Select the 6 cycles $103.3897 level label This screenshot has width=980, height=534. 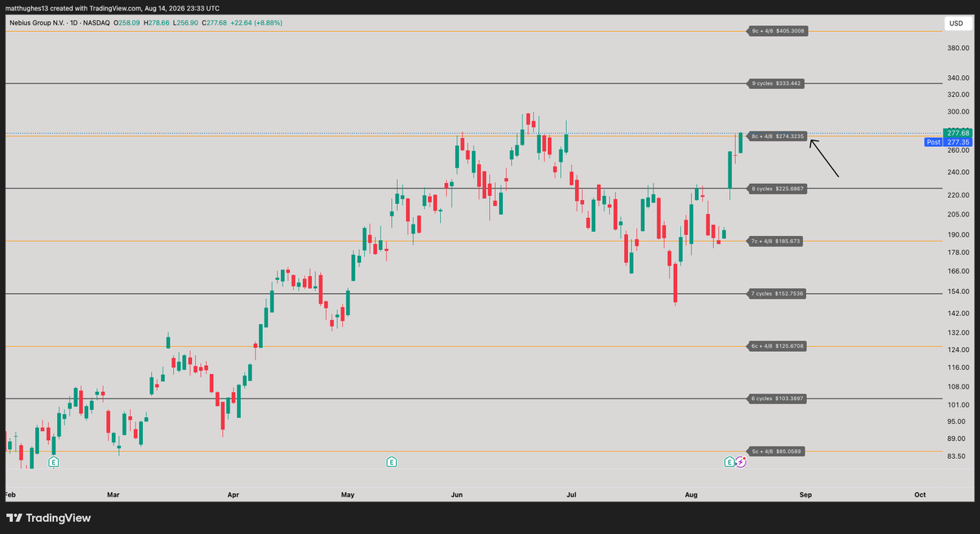click(777, 398)
